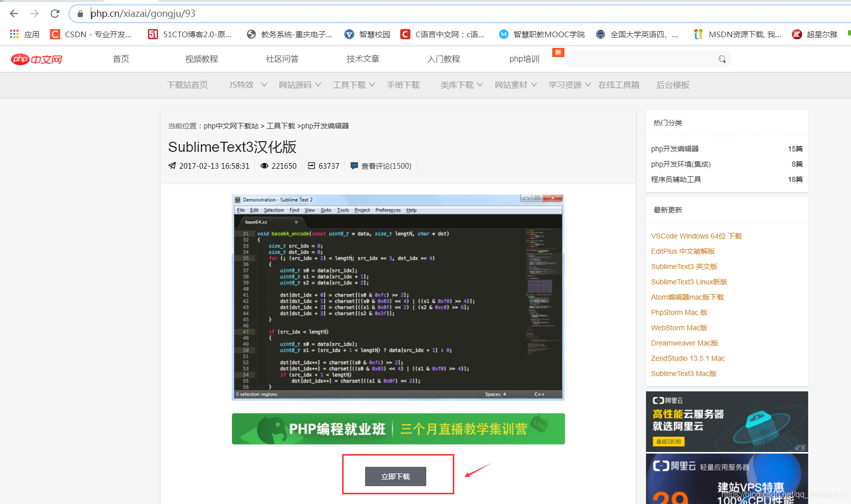Open 查看评论(1500) link
851x504 pixels.
386,166
